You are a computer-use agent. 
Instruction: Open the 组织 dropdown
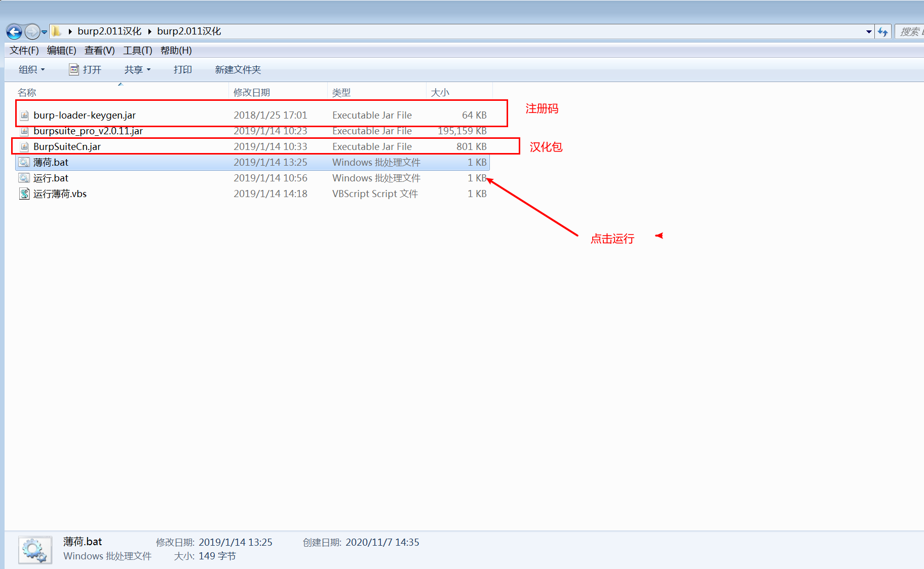[x=31, y=69]
